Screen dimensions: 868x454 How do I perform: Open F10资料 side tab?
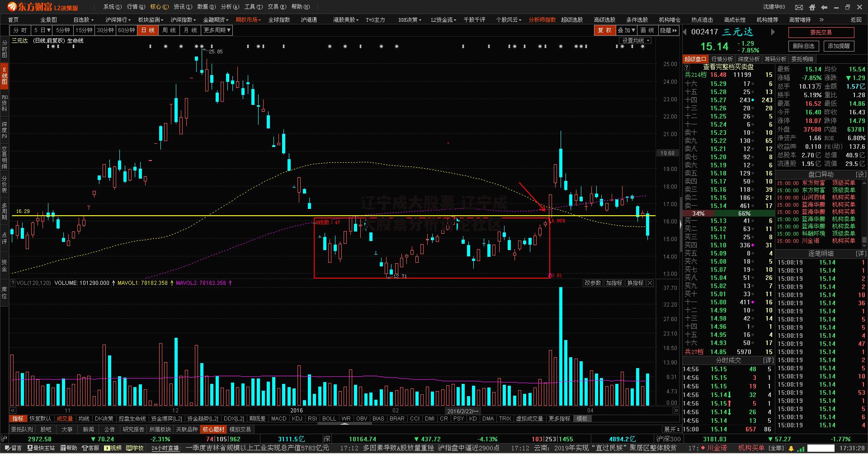4,103
